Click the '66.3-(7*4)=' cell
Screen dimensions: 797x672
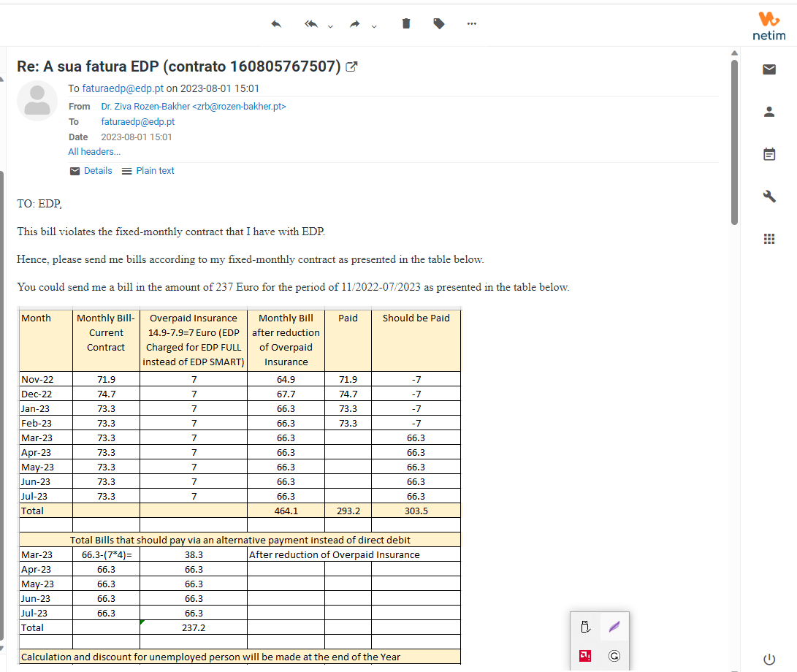[x=106, y=554]
